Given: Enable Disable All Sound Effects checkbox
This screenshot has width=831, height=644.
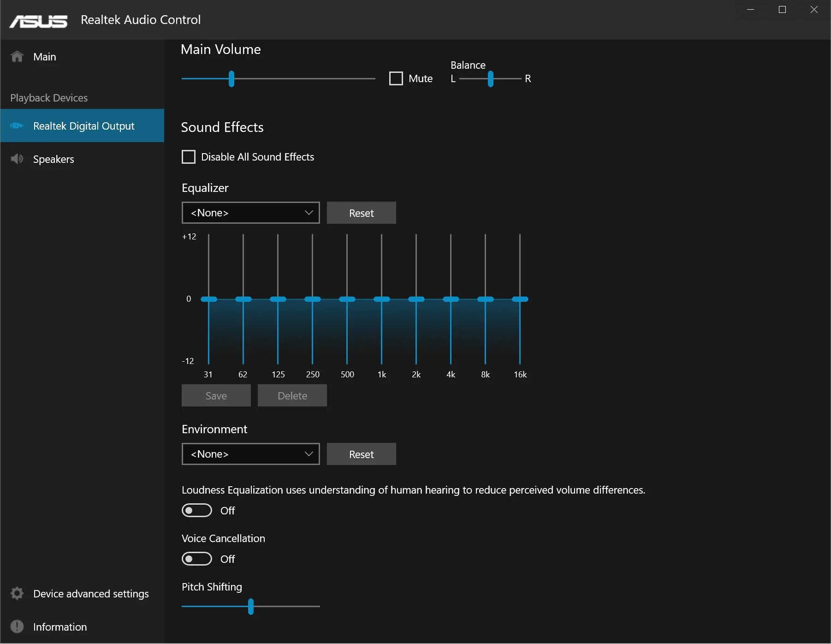Looking at the screenshot, I should (189, 157).
